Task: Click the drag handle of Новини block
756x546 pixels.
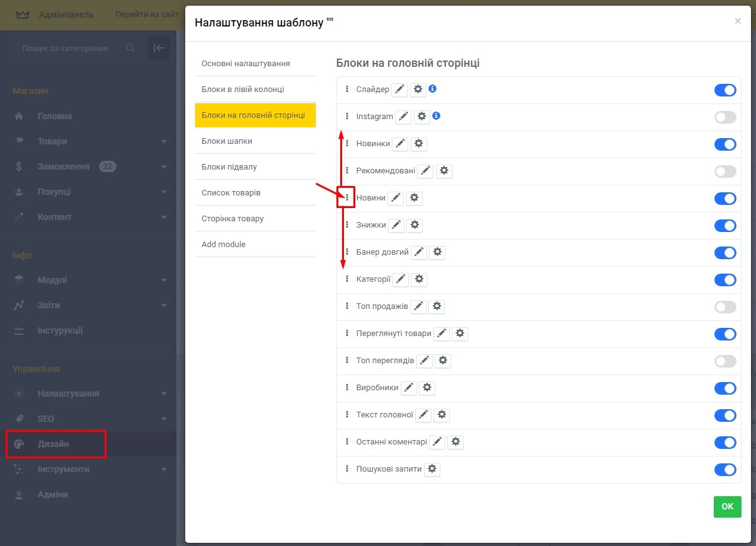Action: pyautogui.click(x=347, y=197)
